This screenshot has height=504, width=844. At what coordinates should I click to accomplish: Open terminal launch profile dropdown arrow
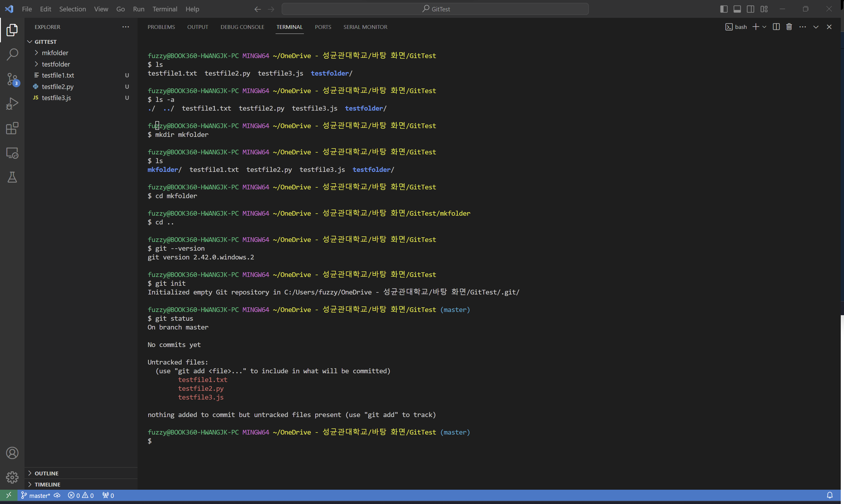764,27
